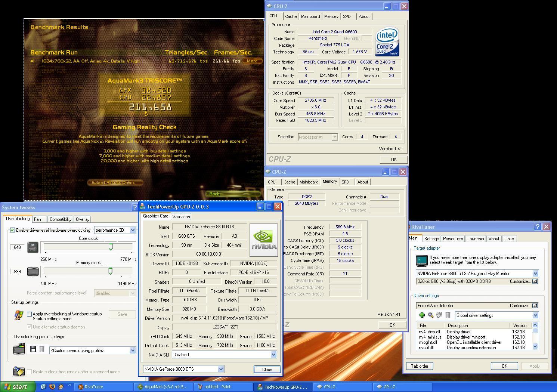Click the RivaTuner help question mark button
The width and height of the screenshot is (557, 392).
coord(538,227)
